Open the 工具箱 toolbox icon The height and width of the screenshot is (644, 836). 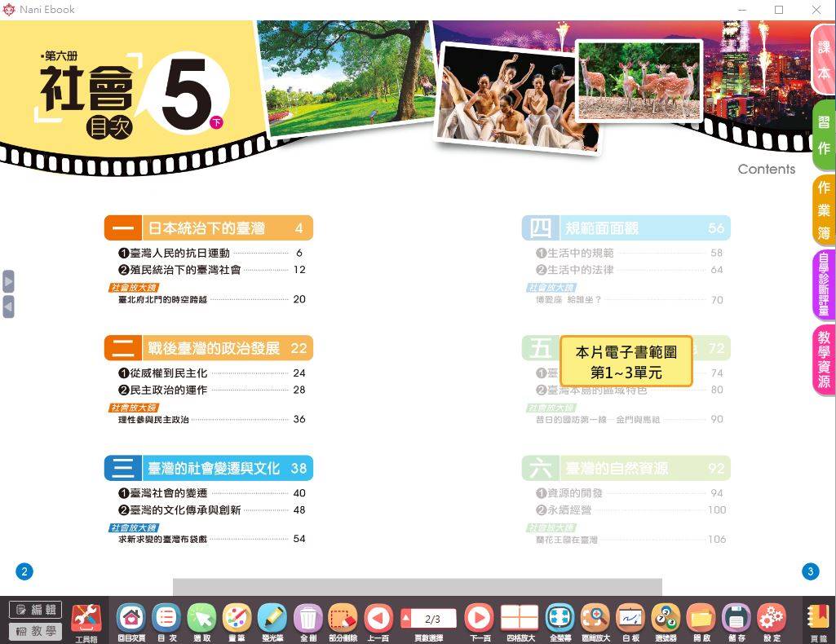coord(86,620)
